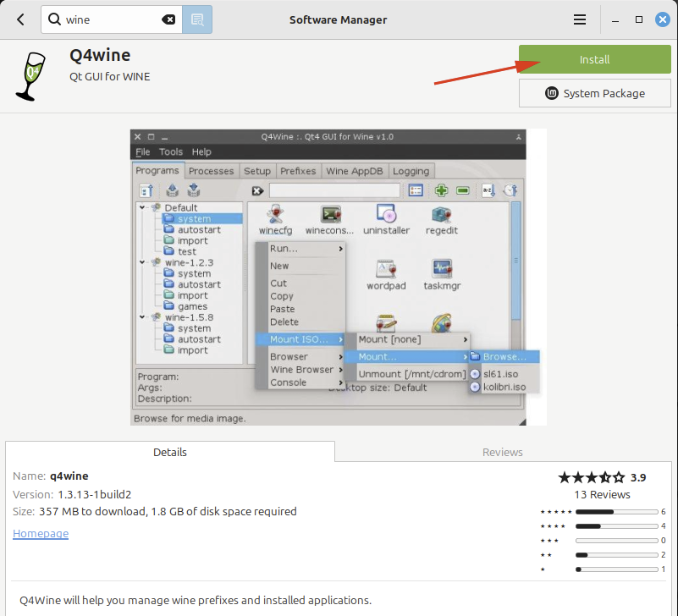Click the star rating icons
The width and height of the screenshot is (678, 616).
click(591, 477)
